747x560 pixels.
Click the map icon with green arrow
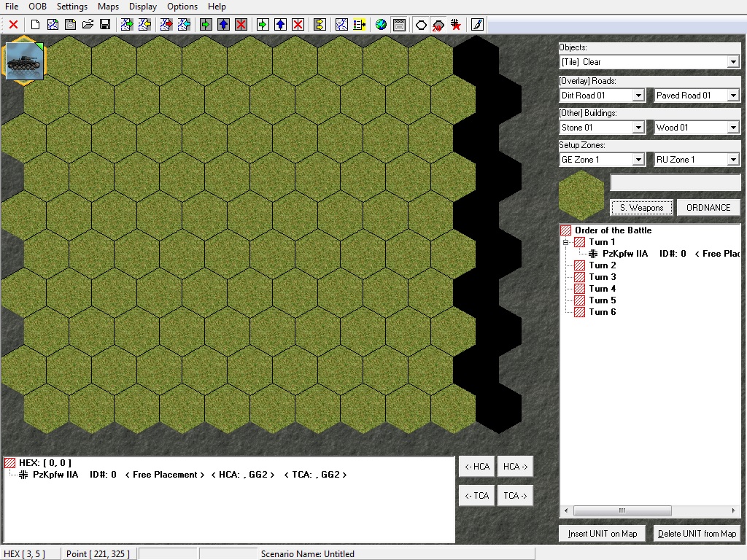tap(127, 24)
